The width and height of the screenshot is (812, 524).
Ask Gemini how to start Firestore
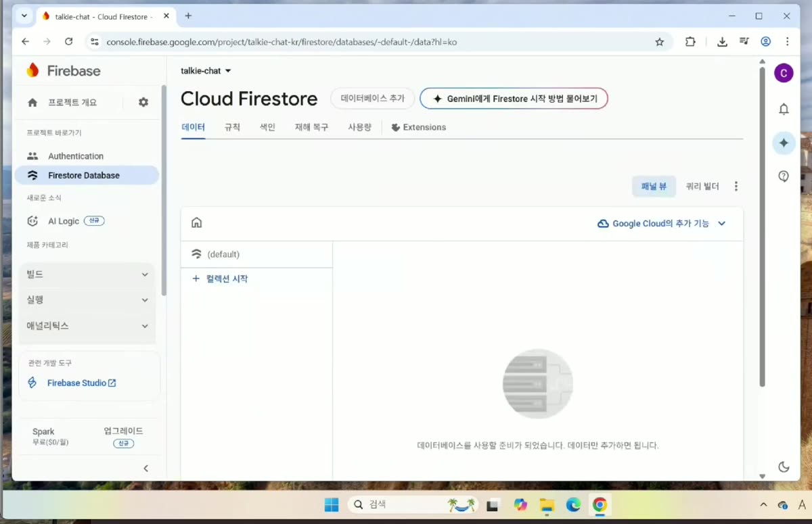514,99
